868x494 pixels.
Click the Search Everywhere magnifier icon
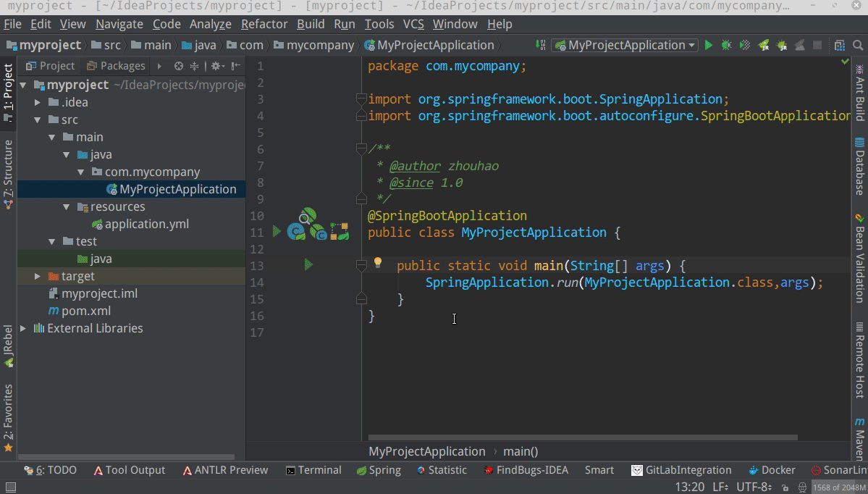coord(858,46)
